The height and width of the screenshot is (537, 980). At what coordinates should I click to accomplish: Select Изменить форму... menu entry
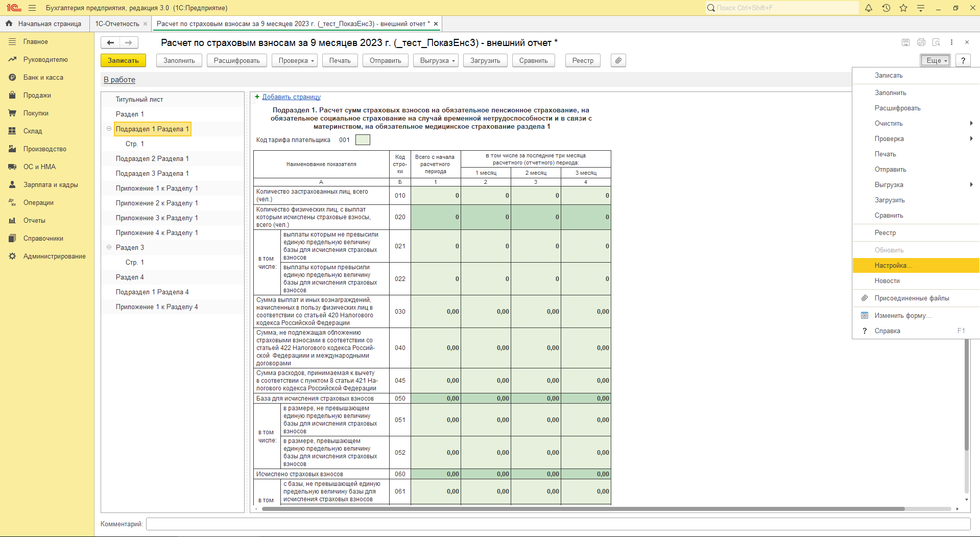pyautogui.click(x=916, y=316)
